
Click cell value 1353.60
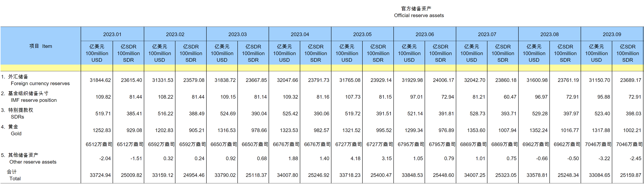[x=476, y=130]
